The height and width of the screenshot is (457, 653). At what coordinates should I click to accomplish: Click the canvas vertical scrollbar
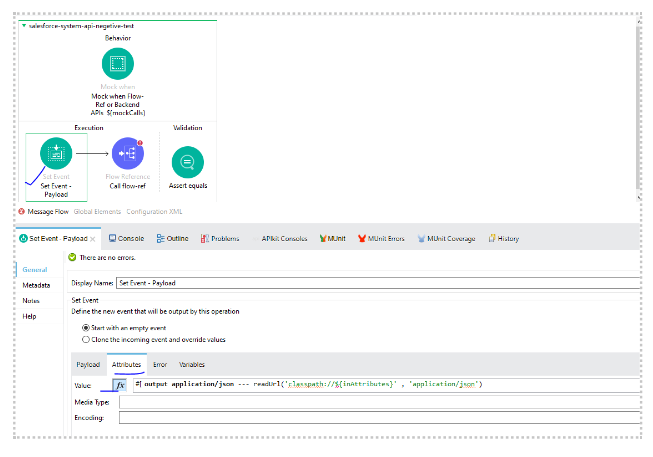click(x=638, y=106)
